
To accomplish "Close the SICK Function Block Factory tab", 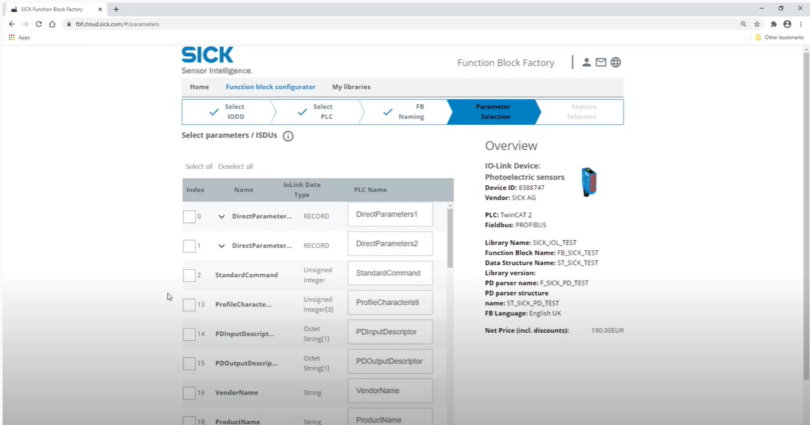I will pos(100,9).
